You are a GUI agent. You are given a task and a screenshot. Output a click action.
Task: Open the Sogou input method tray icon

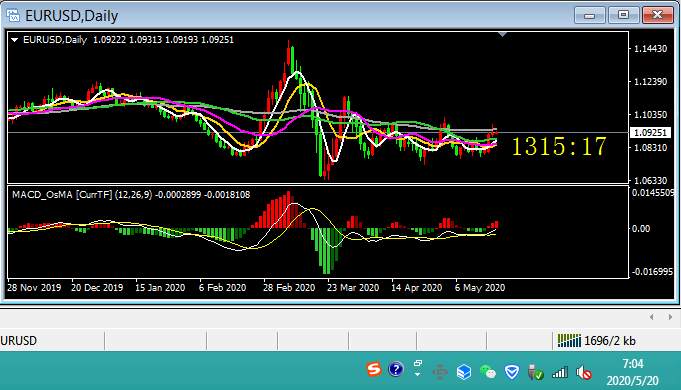[374, 370]
